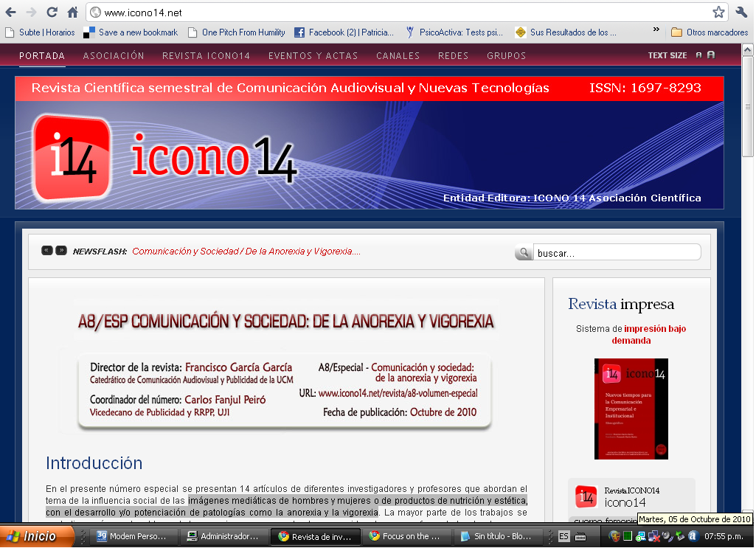Viewport: 756px width, 548px height.
Task: Open the security shield tray icon
Action: coord(614,536)
